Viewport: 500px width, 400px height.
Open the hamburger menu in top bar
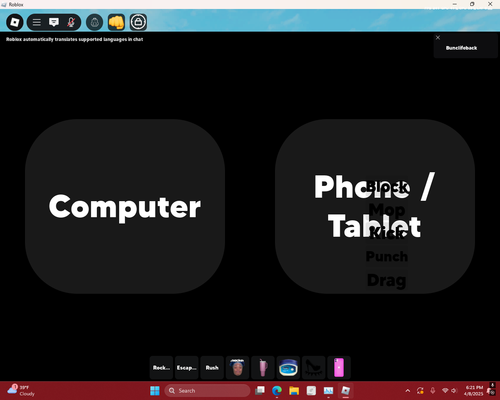(37, 22)
